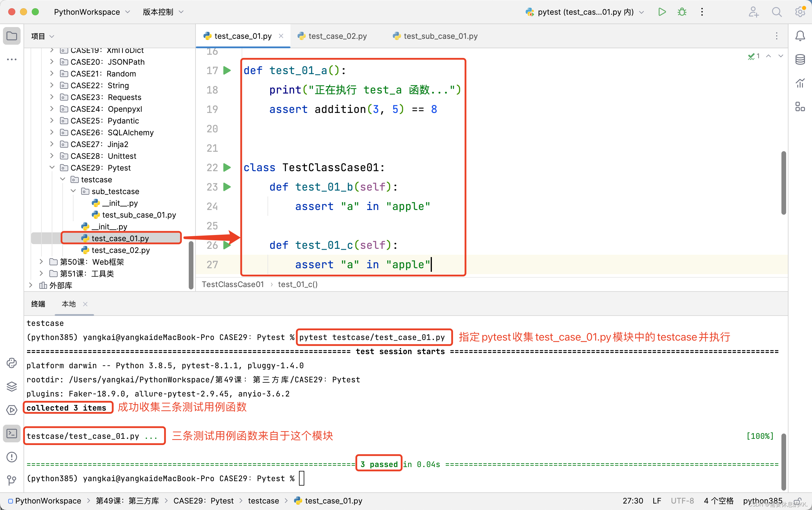812x510 pixels.
Task: Open the run configuration dropdown
Action: coord(585,12)
